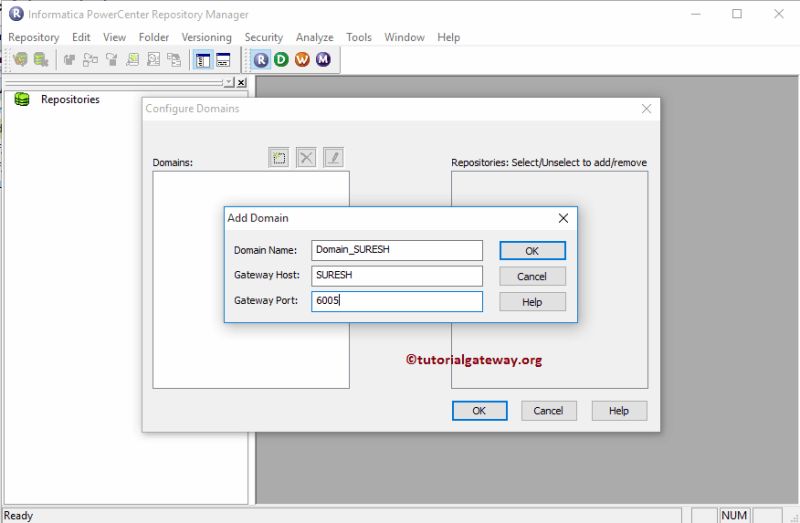Click the grayed green page toolbar icon
The height and width of the screenshot is (523, 800).
(133, 60)
